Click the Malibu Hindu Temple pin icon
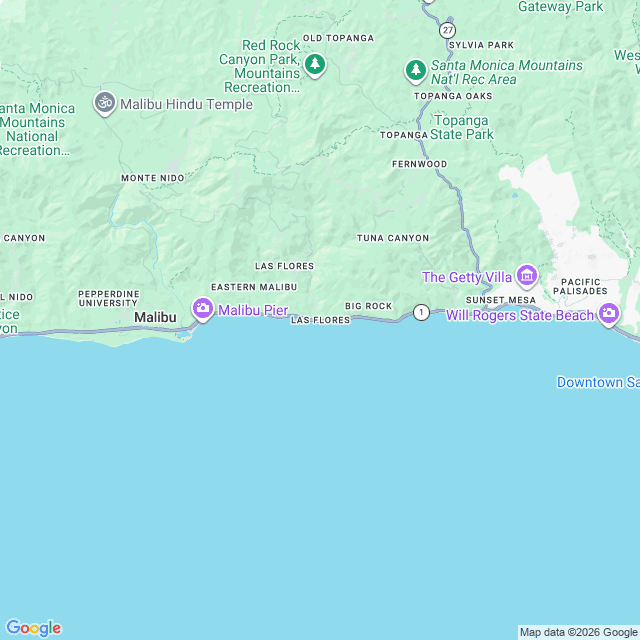Screen dimensions: 640x640 (105, 103)
